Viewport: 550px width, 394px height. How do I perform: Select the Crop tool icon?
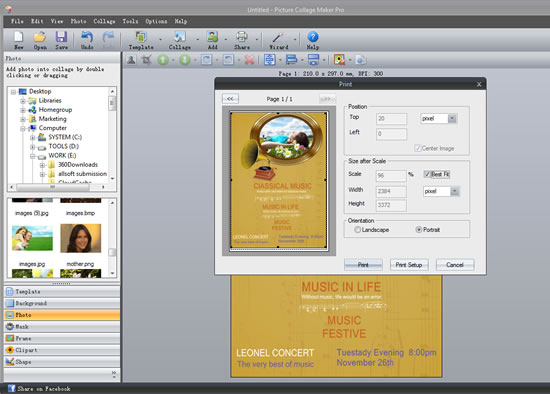pyautogui.click(x=146, y=60)
